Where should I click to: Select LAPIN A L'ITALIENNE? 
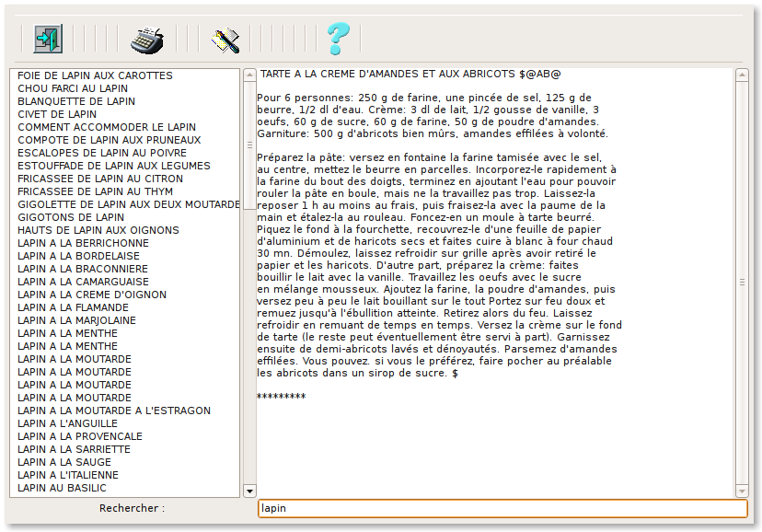point(68,475)
